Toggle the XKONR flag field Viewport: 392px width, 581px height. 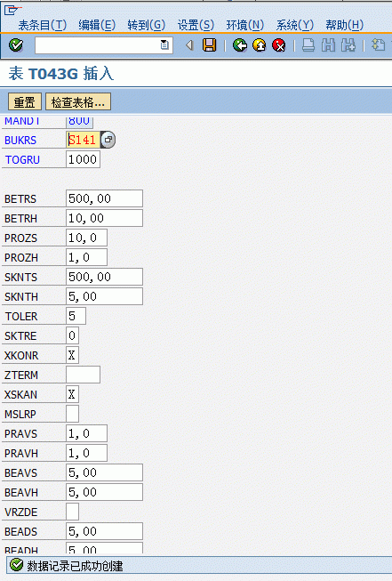[x=72, y=355]
